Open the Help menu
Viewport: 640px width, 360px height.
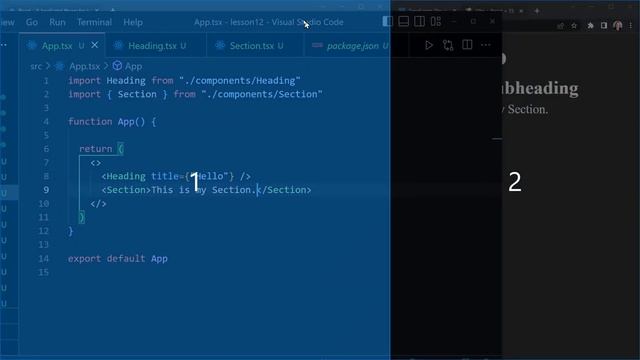coord(133,22)
